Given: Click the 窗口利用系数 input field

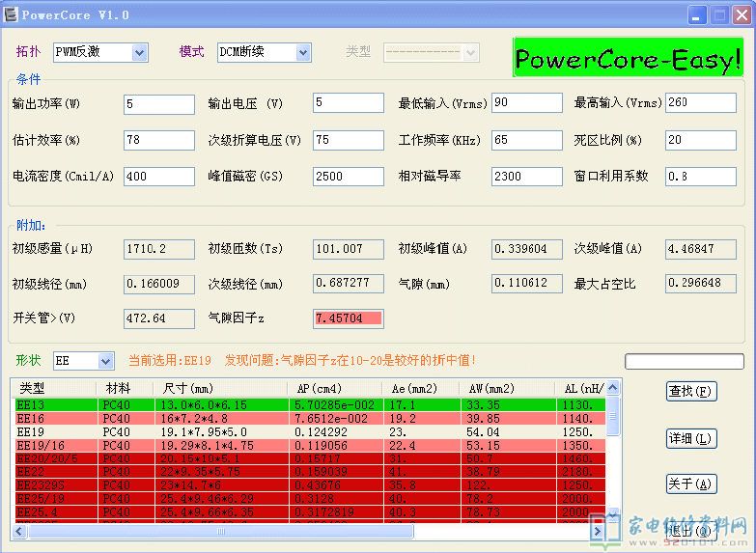Looking at the screenshot, I should 701,177.
